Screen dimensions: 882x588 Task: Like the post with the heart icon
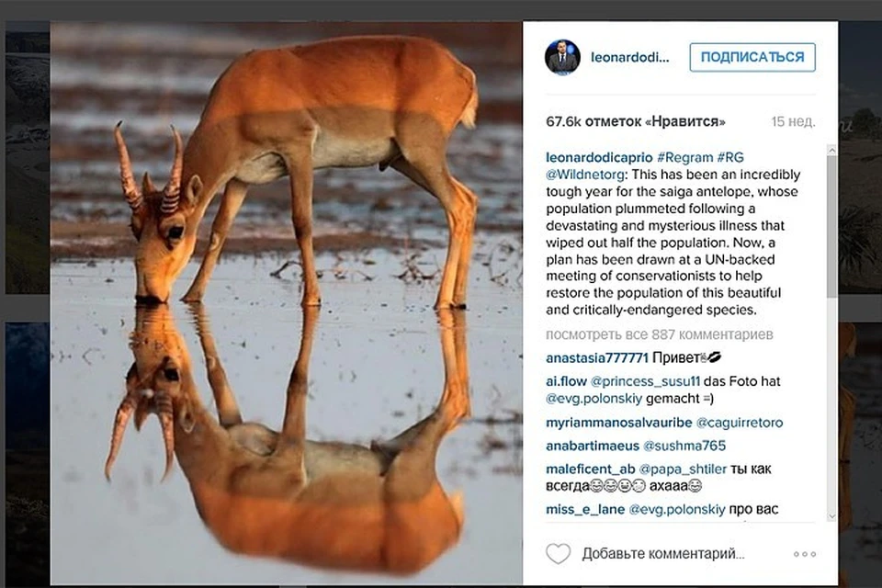(558, 554)
